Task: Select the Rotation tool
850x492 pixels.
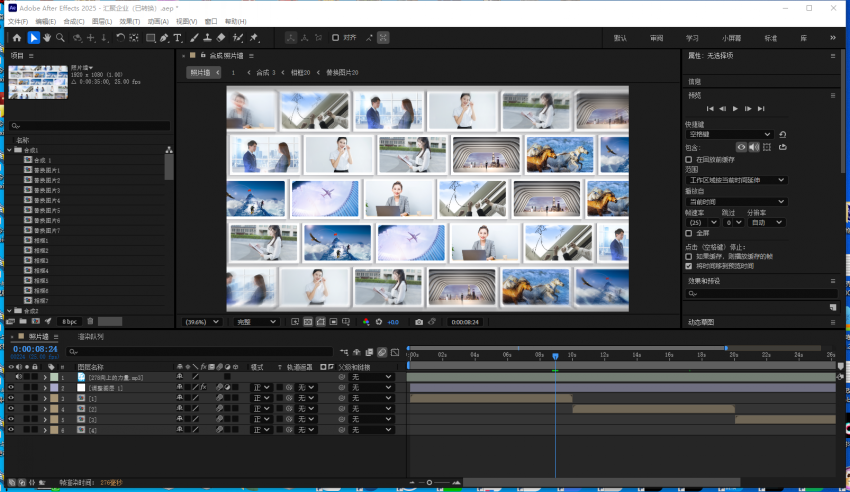Action: (120, 38)
